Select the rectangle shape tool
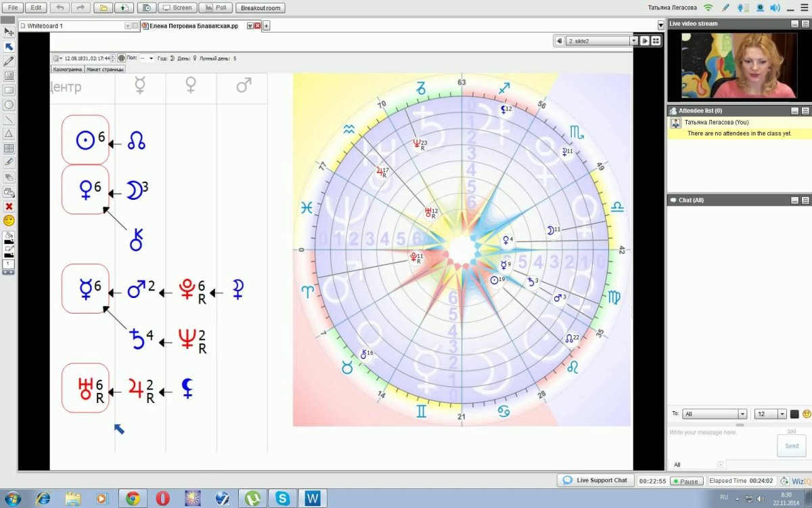Screen dimensions: 812x508 coord(9,90)
